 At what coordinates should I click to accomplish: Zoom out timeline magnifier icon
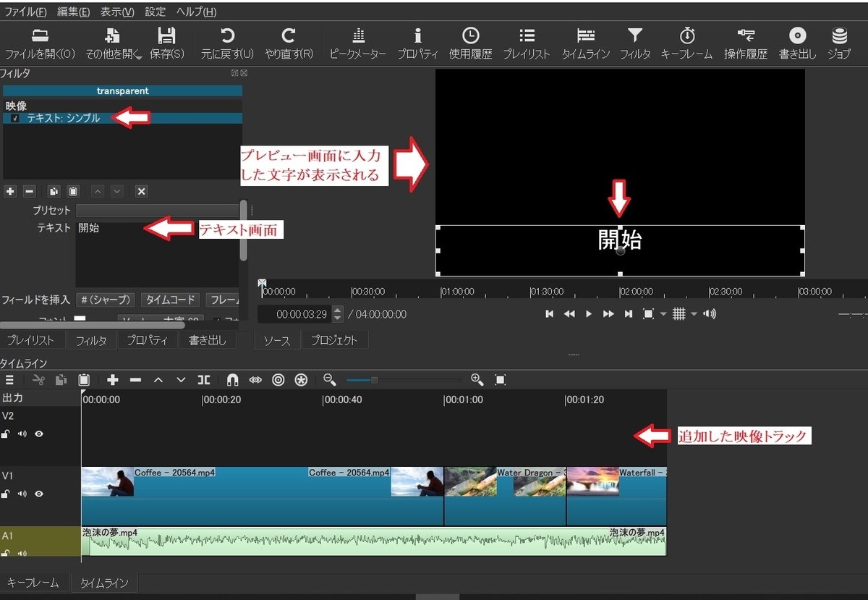pyautogui.click(x=330, y=379)
